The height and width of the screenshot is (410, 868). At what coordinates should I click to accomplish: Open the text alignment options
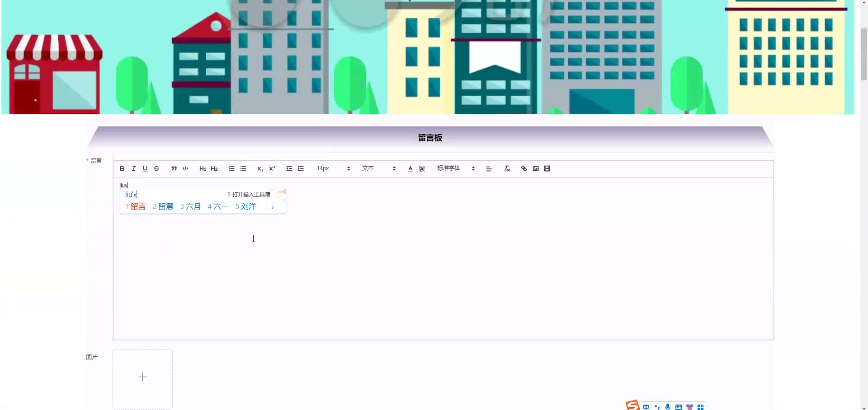(x=489, y=168)
